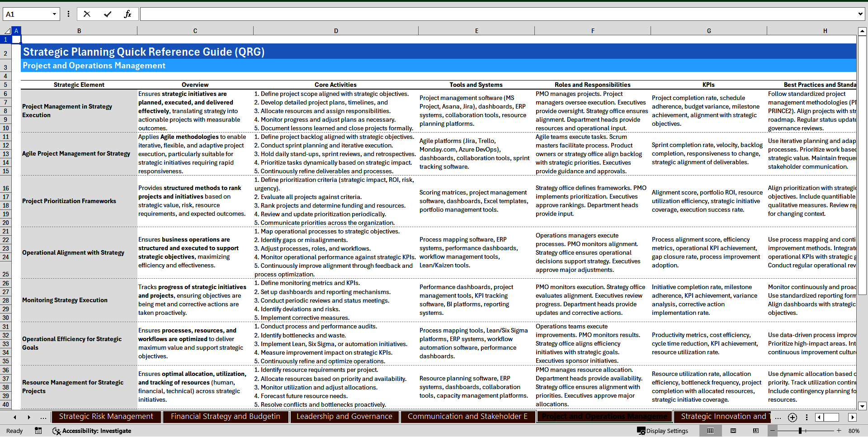This screenshot has width=868, height=437.
Task: Click the next sheet navigation arrow
Action: [x=29, y=417]
